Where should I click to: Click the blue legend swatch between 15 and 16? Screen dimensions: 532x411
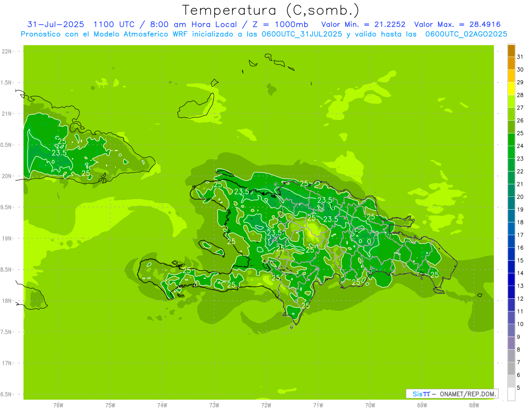(511, 254)
